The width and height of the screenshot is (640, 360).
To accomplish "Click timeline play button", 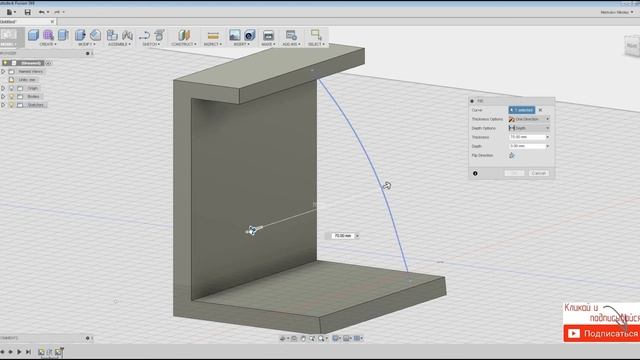I will click(x=19, y=352).
